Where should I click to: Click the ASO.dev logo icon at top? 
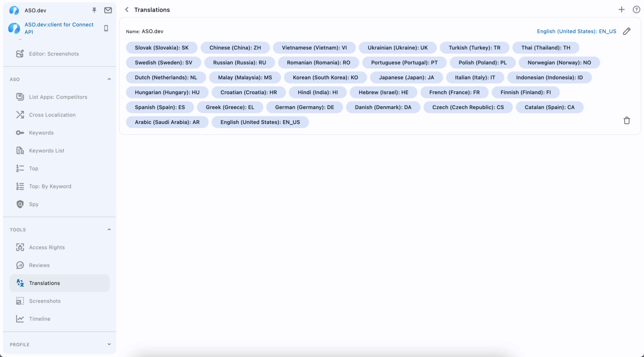pos(14,10)
